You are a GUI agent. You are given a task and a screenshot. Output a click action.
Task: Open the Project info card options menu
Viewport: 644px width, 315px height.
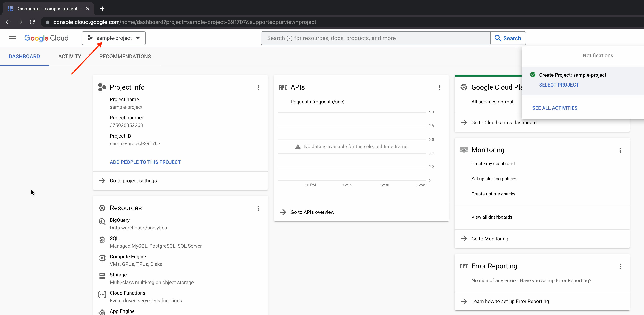259,87
